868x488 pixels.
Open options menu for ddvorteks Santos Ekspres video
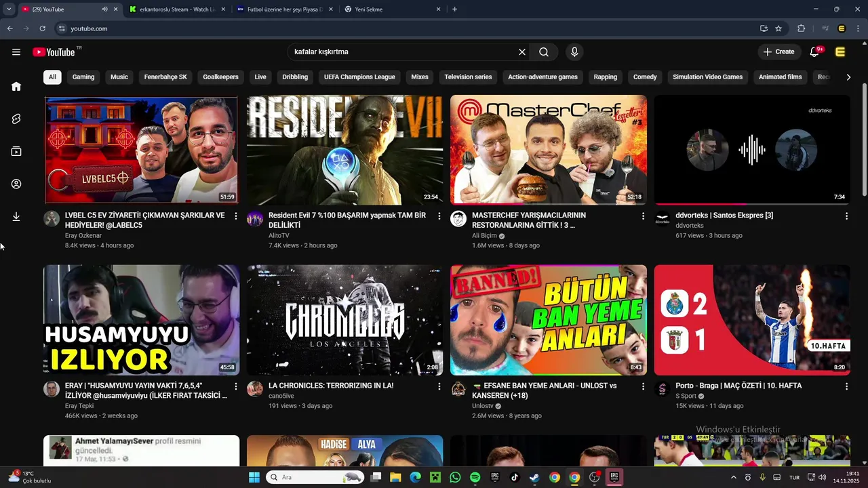846,216
